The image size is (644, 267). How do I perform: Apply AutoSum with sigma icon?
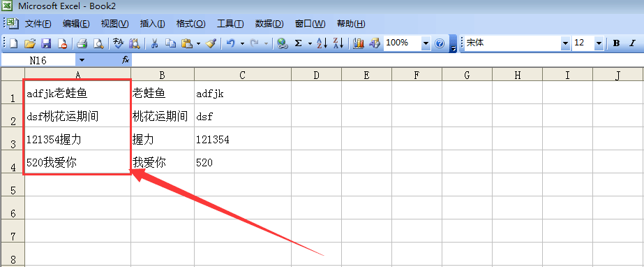pyautogui.click(x=299, y=43)
